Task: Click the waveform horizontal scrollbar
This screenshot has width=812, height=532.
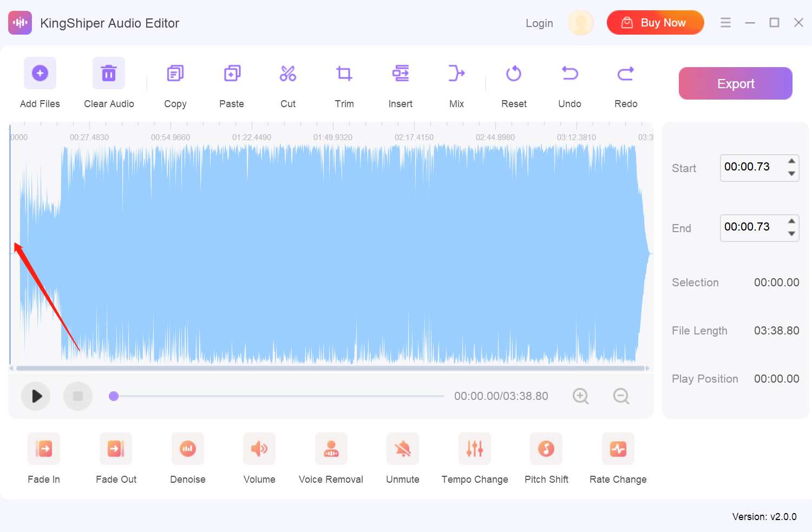Action: point(330,369)
